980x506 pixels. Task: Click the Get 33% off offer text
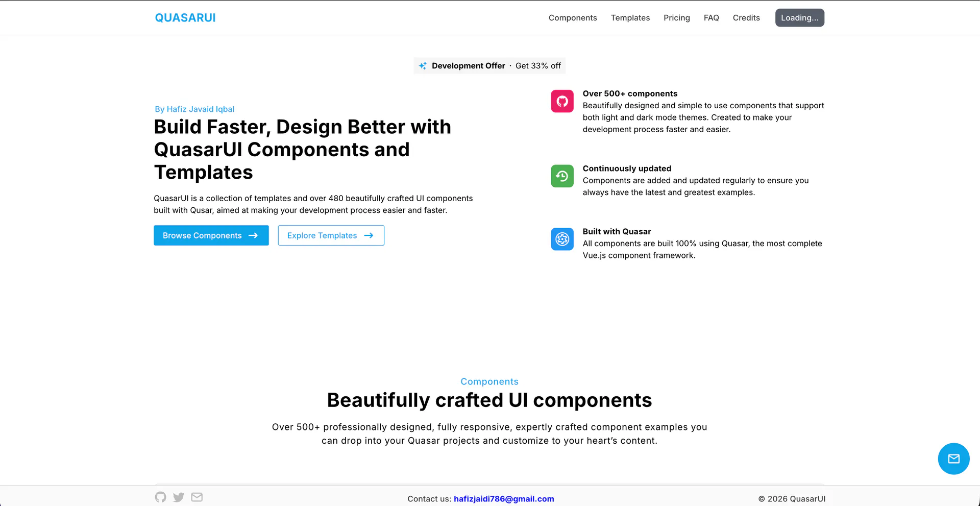coord(538,66)
